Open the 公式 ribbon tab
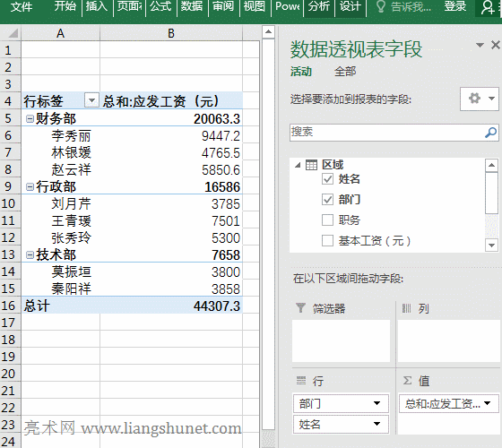The image size is (502, 448). click(x=160, y=6)
